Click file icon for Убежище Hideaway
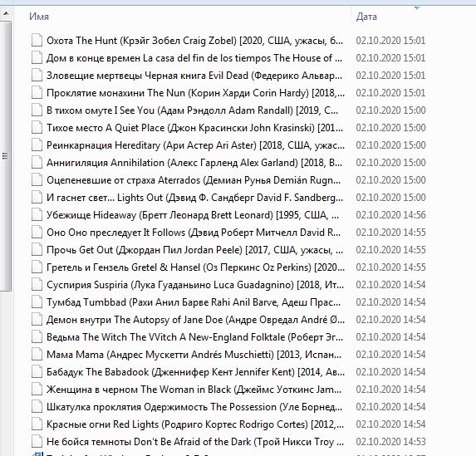The height and width of the screenshot is (456, 476). pos(37,215)
